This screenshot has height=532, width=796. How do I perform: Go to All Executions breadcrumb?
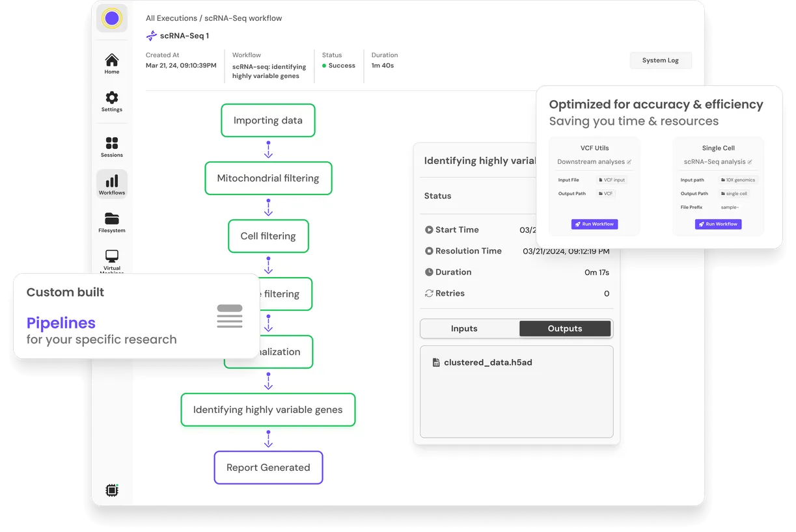[171, 18]
